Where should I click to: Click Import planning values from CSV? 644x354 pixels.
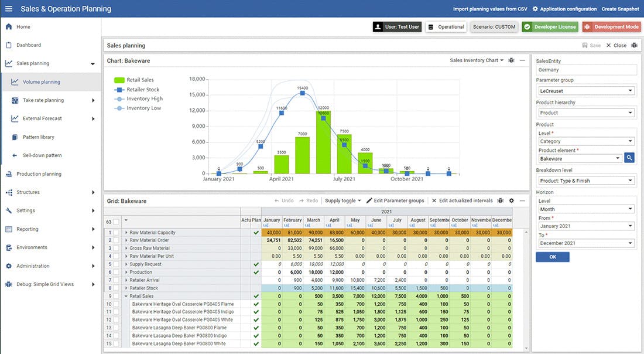pyautogui.click(x=490, y=9)
